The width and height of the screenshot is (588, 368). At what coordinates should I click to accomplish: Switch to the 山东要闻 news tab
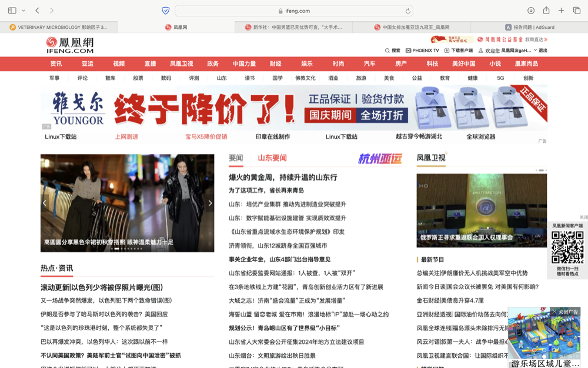(272, 158)
